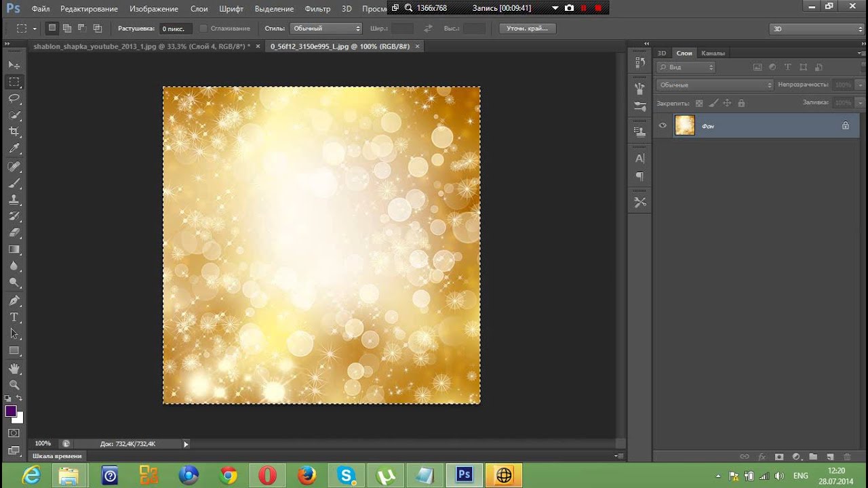The image size is (868, 488).
Task: Toggle lock image pixels brush icon
Action: click(713, 103)
